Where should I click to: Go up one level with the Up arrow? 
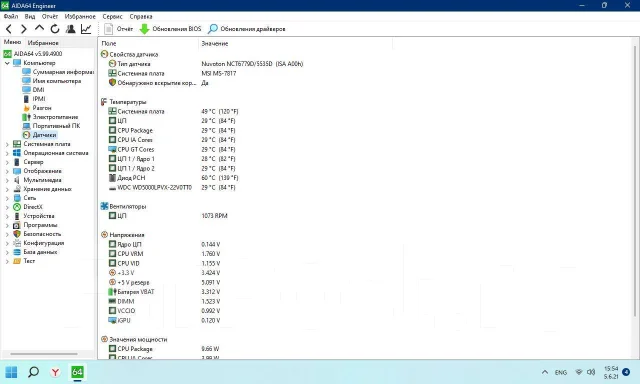tap(39, 29)
